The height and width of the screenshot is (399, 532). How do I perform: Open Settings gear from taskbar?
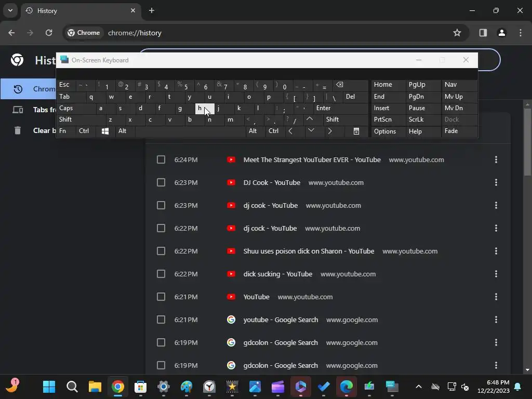tap(164, 387)
